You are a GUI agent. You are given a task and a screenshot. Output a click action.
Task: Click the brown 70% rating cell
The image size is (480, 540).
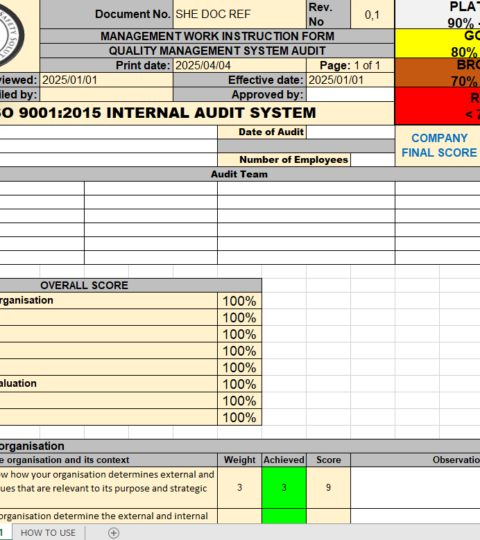click(x=438, y=73)
